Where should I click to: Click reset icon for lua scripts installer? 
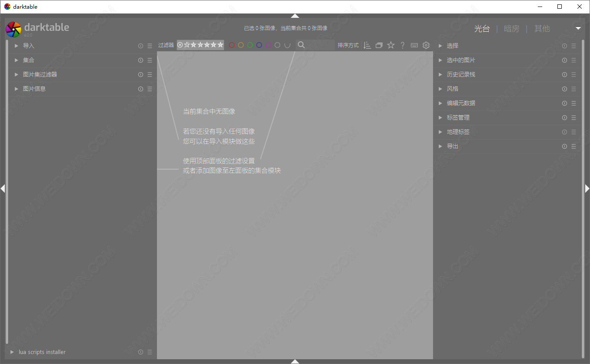click(x=140, y=352)
